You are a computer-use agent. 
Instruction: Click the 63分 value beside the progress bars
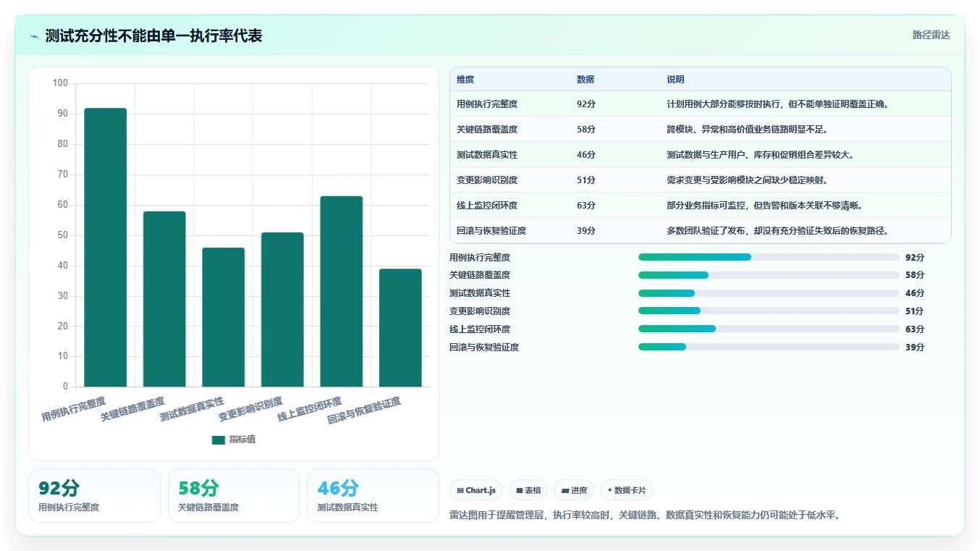(x=915, y=329)
